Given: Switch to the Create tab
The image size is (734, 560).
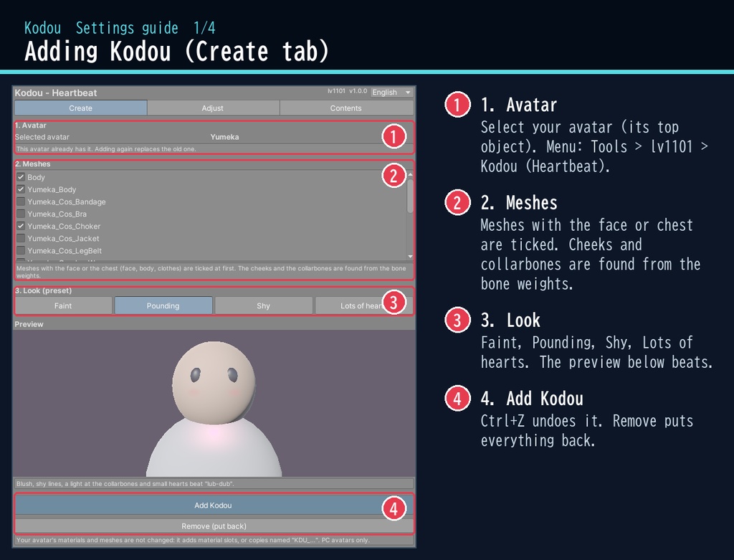Looking at the screenshot, I should [x=80, y=108].
